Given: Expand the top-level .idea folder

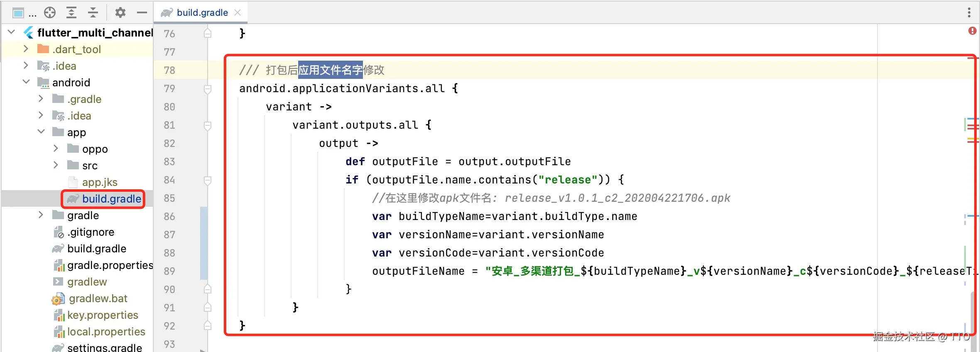Looking at the screenshot, I should click(x=26, y=65).
